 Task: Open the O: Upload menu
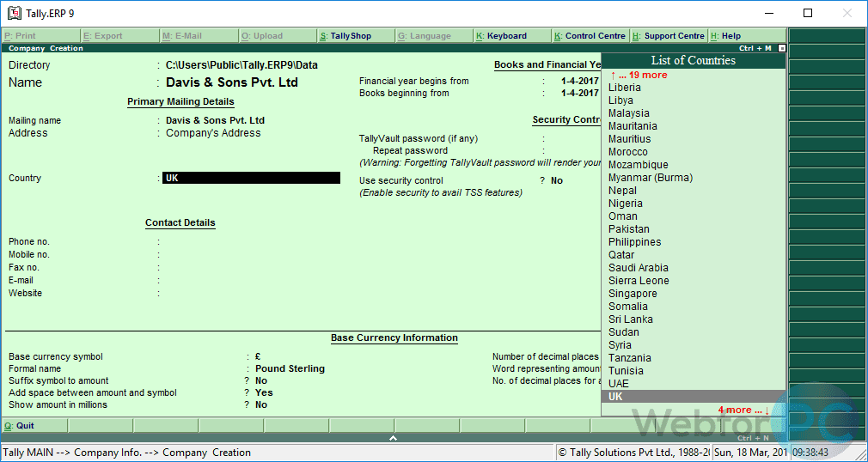278,35
